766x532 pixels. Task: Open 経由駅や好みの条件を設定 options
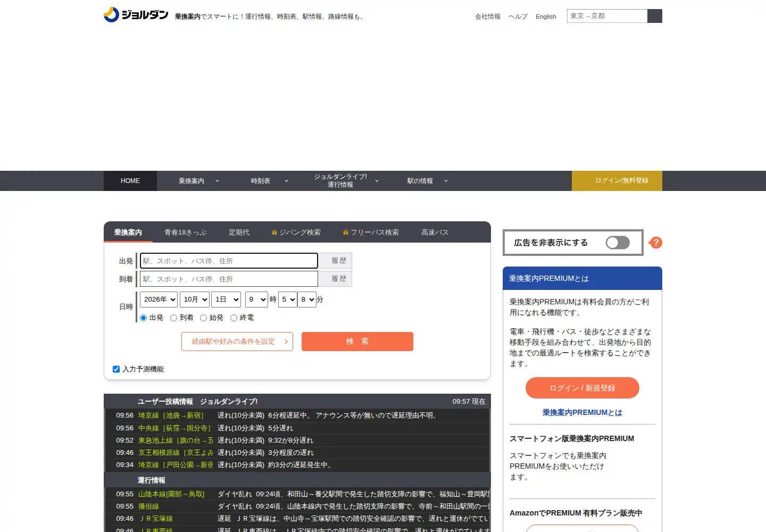click(237, 342)
